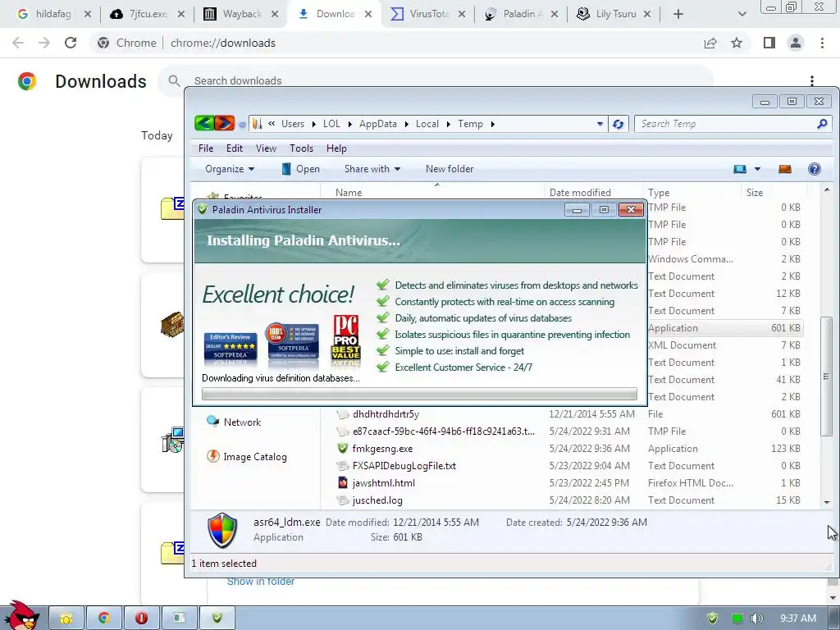Screen dimensions: 840x630
Task: Select FXSAPIDebugLogFile.txt file row
Action: pos(568,466)
